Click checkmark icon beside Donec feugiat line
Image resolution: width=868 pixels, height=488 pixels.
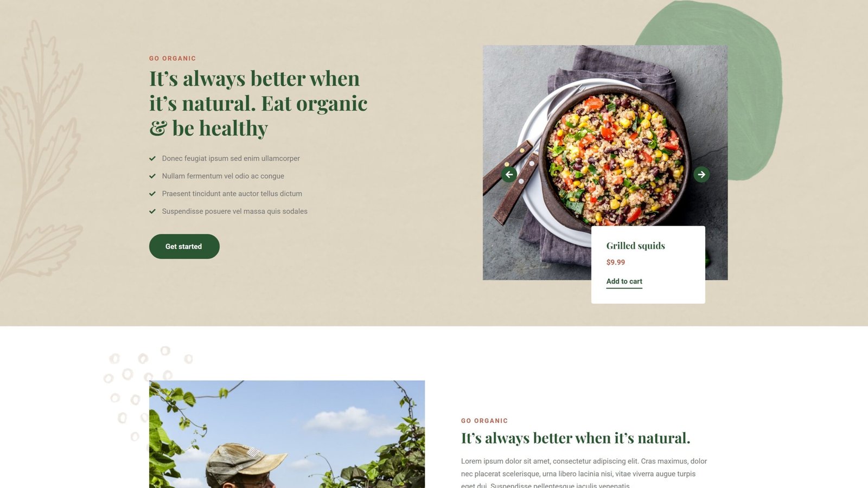point(152,158)
